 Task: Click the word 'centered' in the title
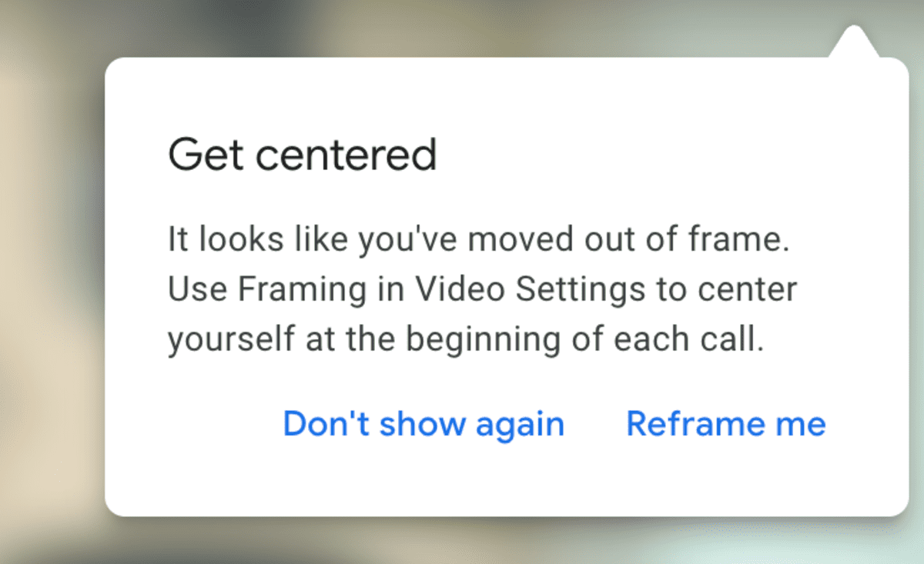[x=346, y=154]
